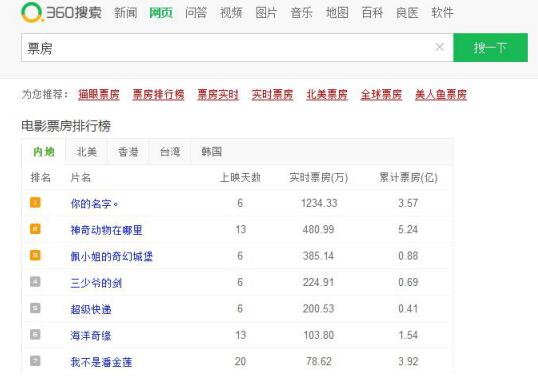Open the 地图 search category
538x383 pixels.
click(x=337, y=13)
